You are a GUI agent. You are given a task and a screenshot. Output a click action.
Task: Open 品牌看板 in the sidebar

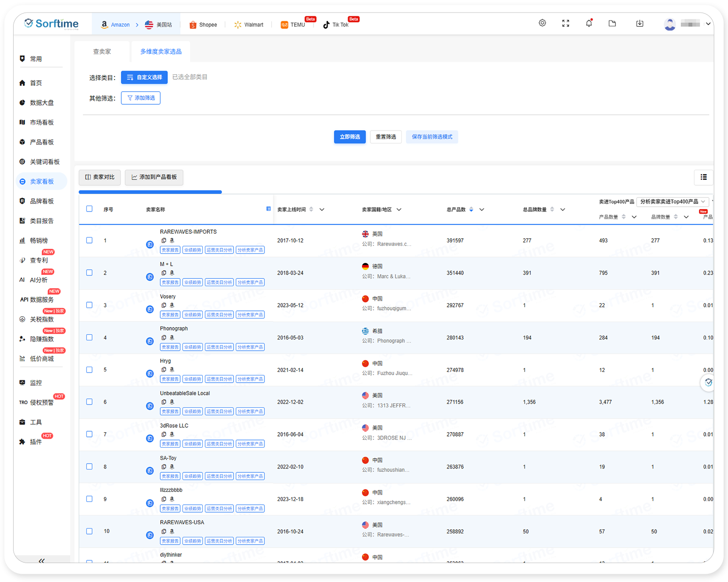coord(42,201)
